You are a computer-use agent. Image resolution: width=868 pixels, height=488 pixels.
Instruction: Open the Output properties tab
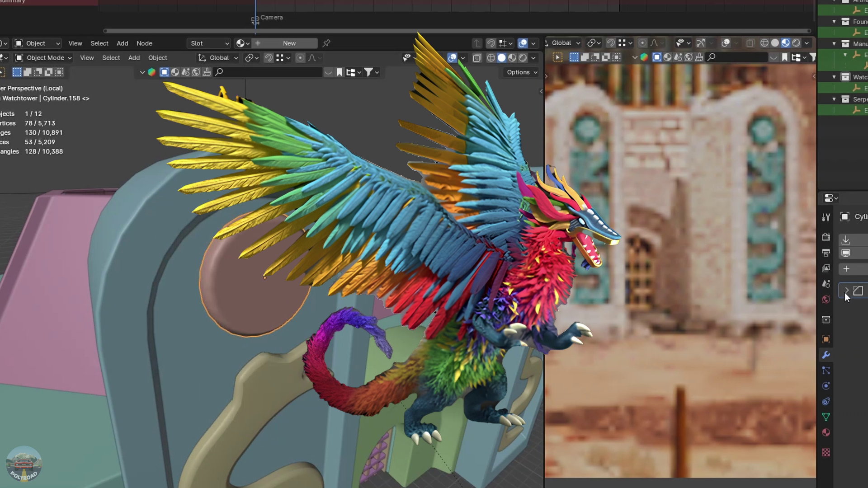point(826,253)
